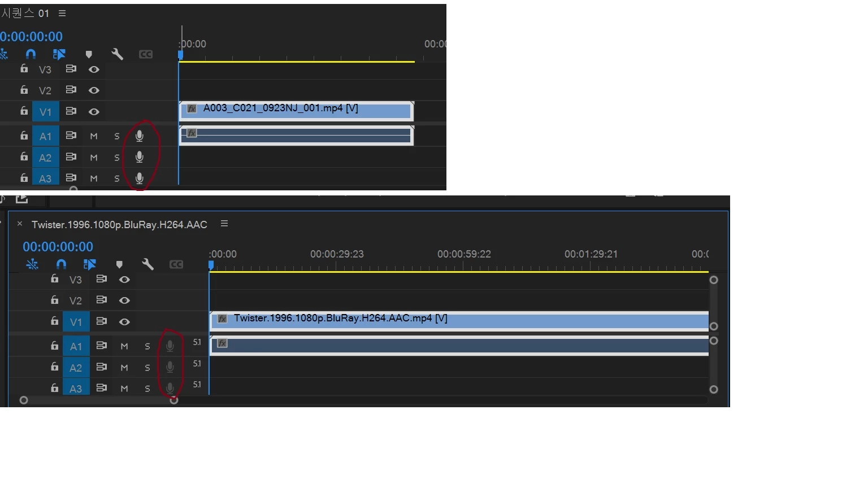Click the Twister timeline playhead marker
868x488 pixels.
tap(211, 265)
